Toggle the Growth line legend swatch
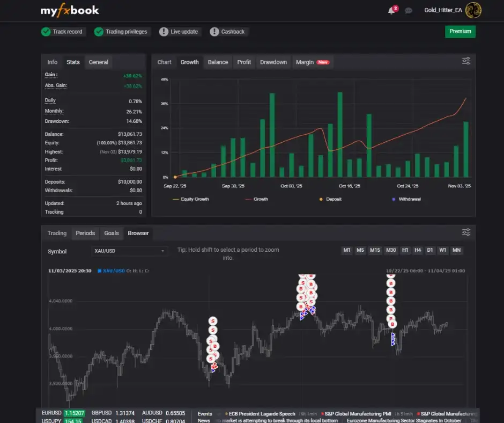The width and height of the screenshot is (504, 423). (248, 199)
